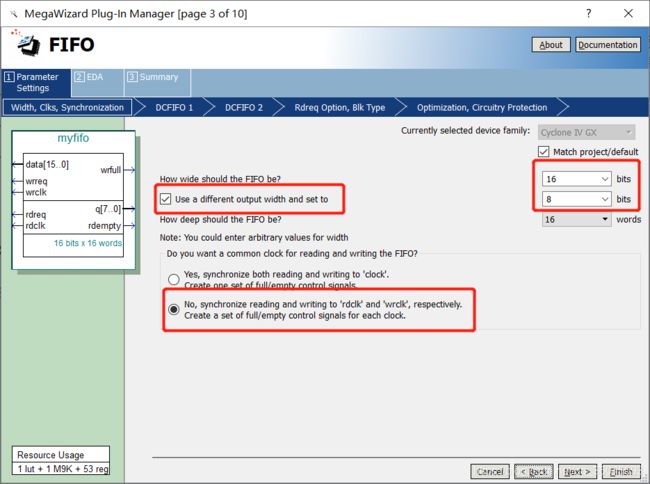Click the Note about arbitrary width values
Image resolution: width=650 pixels, height=484 pixels.
254,237
